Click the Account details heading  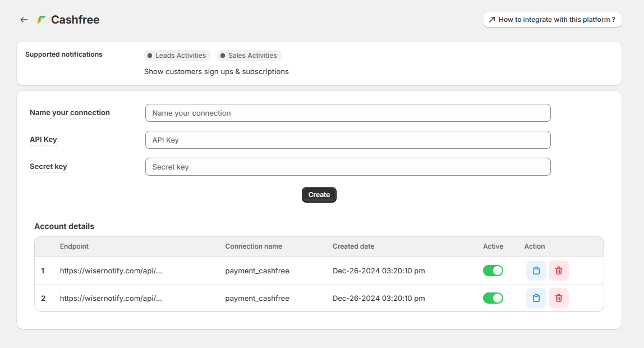(64, 226)
